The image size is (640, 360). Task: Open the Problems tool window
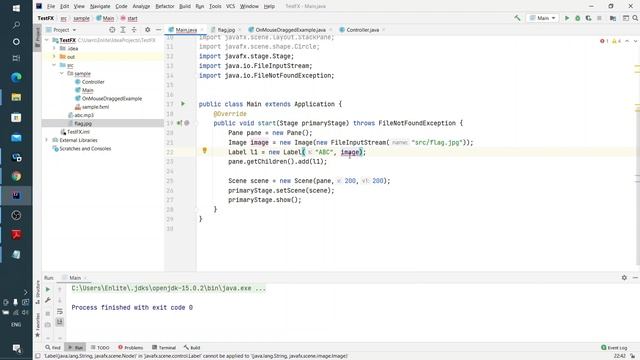pos(131,348)
